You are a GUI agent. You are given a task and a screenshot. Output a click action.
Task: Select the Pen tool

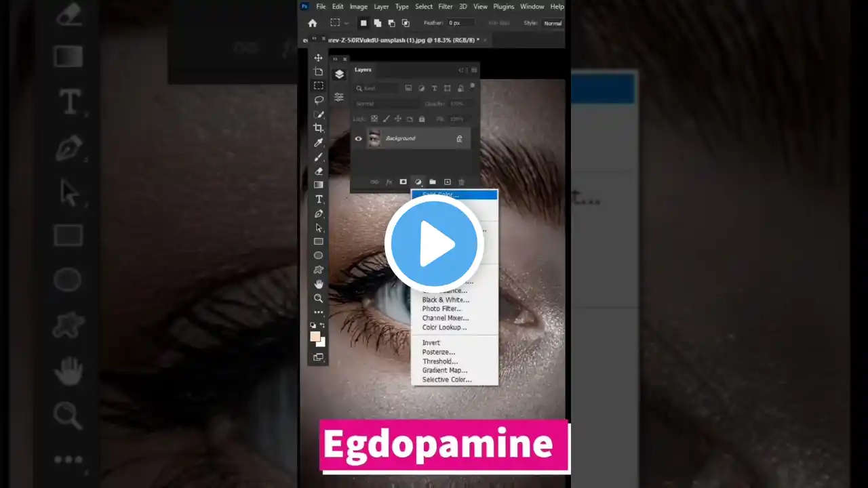318,213
